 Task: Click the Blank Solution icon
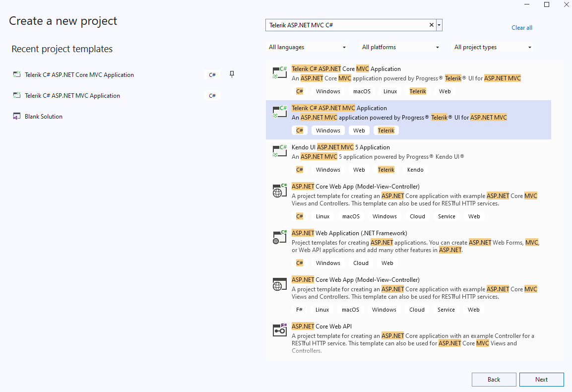tap(17, 117)
